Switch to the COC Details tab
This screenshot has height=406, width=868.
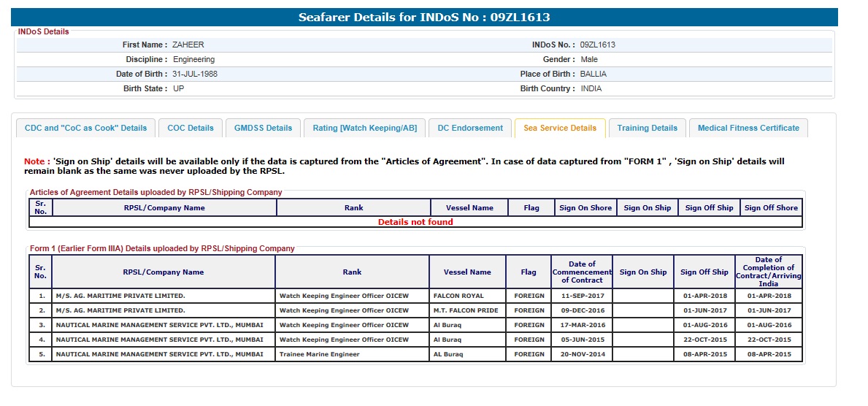pos(191,128)
